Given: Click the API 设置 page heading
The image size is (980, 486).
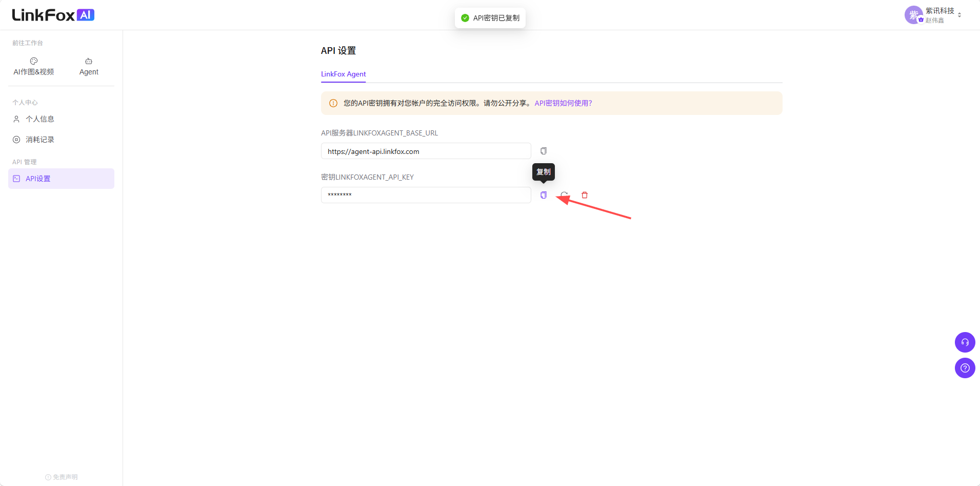Looking at the screenshot, I should point(338,51).
